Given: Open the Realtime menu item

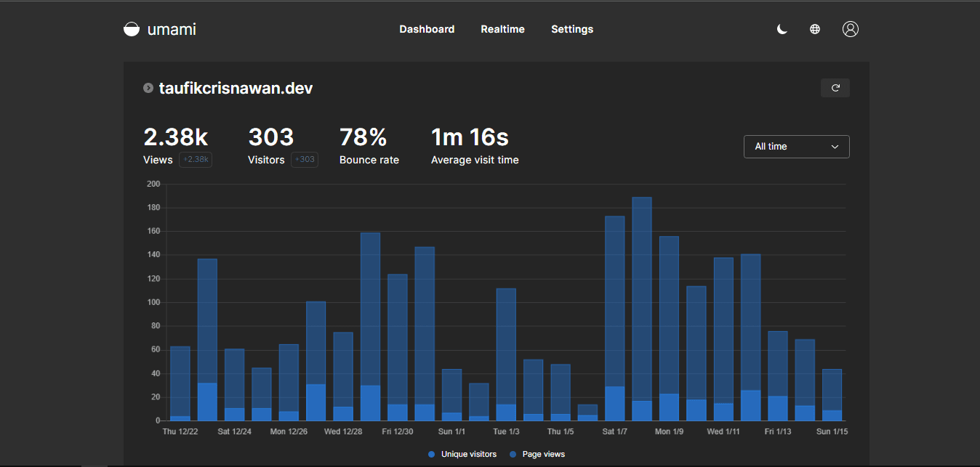Looking at the screenshot, I should tap(502, 29).
